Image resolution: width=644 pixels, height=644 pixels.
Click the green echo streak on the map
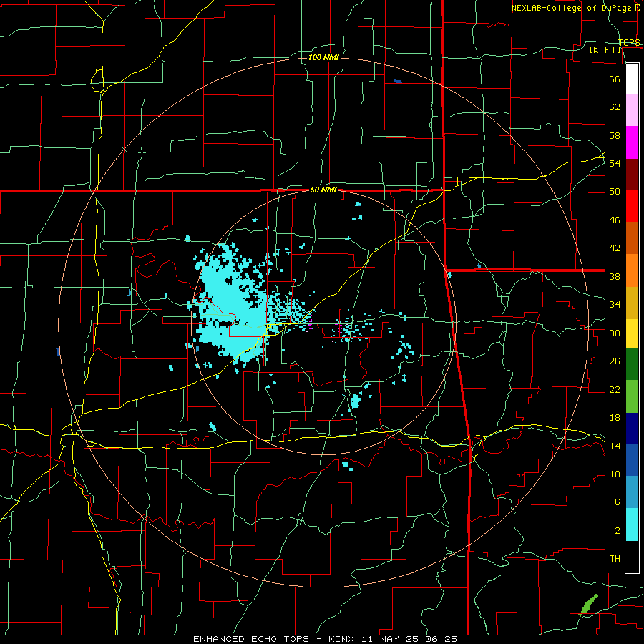pos(589,605)
